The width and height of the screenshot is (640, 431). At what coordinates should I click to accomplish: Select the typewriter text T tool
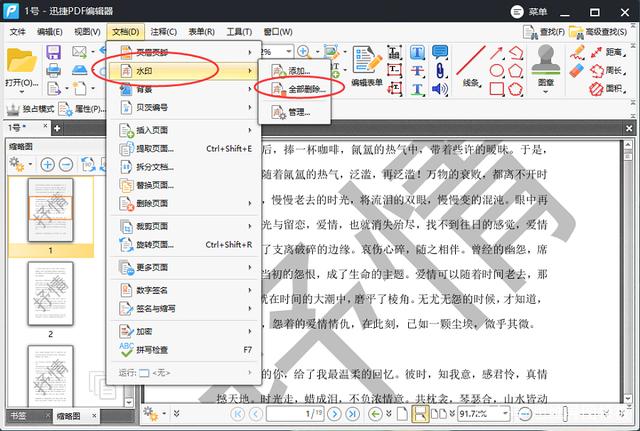pyautogui.click(x=417, y=52)
